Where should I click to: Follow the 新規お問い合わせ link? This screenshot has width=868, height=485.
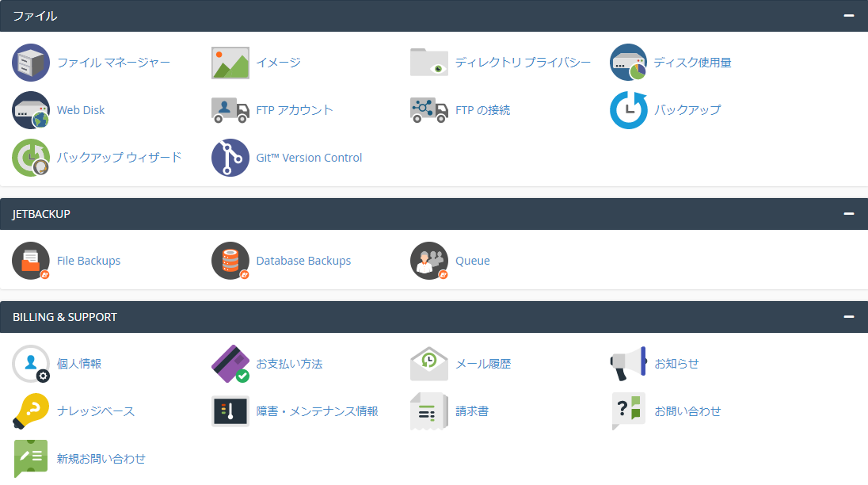101,459
